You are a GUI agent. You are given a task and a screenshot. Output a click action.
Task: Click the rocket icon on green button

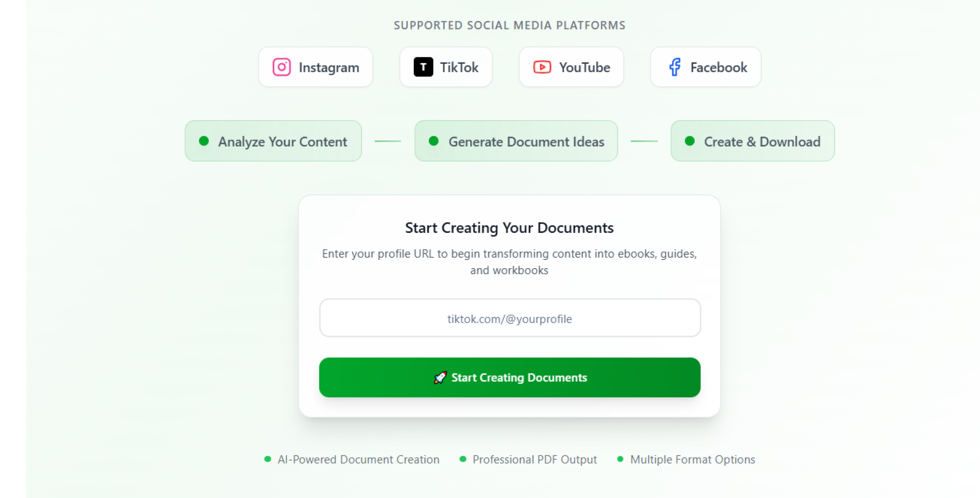440,377
